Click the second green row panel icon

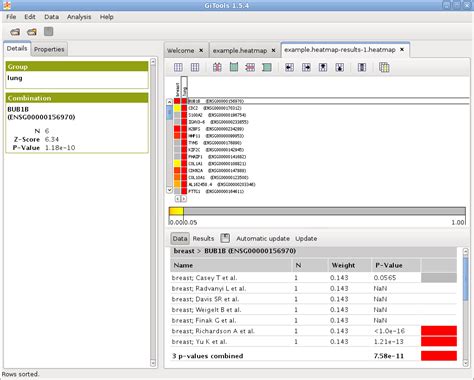267,68
